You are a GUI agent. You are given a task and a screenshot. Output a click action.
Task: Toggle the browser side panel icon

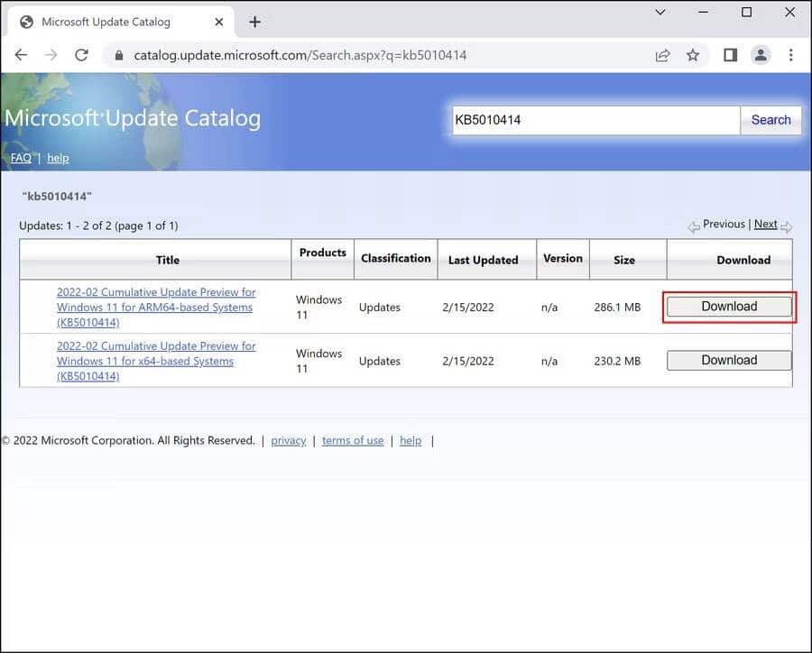pyautogui.click(x=730, y=55)
